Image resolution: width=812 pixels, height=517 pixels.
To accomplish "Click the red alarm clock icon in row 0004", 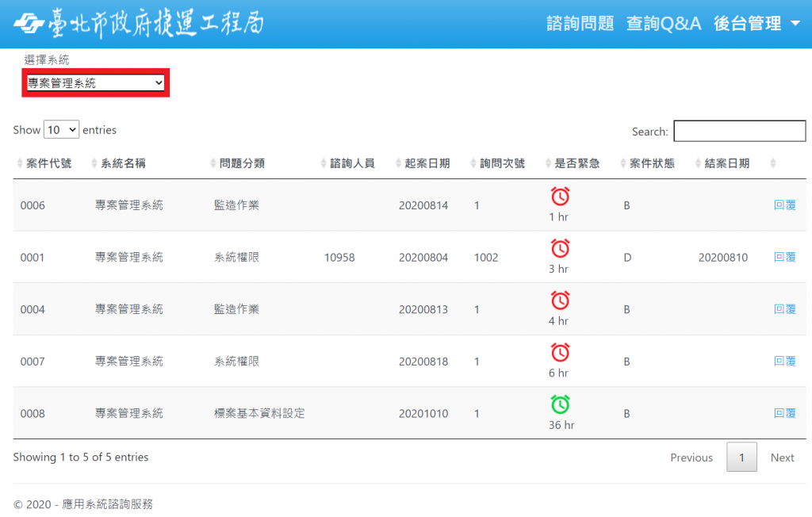I will (560, 301).
